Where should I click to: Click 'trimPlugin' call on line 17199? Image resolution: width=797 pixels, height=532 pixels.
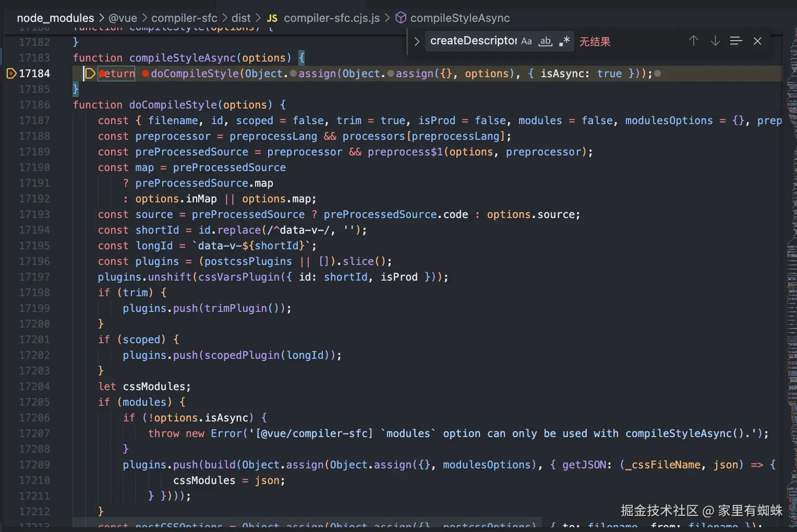(x=236, y=308)
